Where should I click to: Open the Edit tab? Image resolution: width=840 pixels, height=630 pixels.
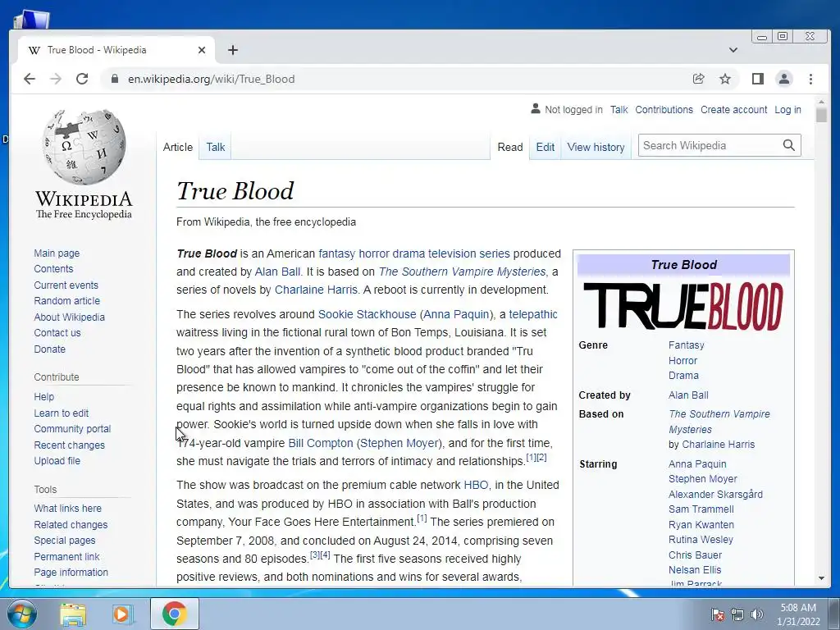click(546, 147)
